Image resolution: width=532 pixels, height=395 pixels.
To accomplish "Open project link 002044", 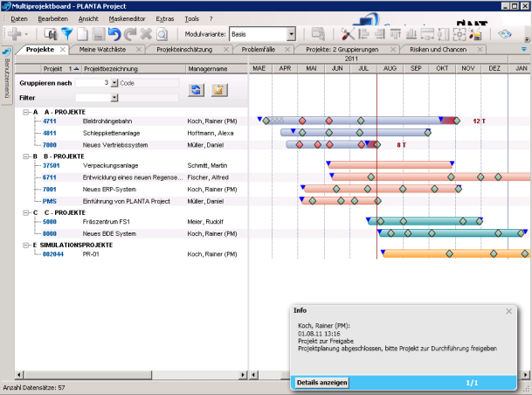I will click(53, 254).
